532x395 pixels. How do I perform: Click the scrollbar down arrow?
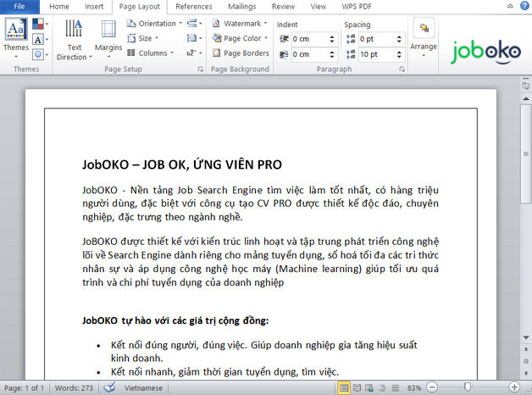coord(526,337)
